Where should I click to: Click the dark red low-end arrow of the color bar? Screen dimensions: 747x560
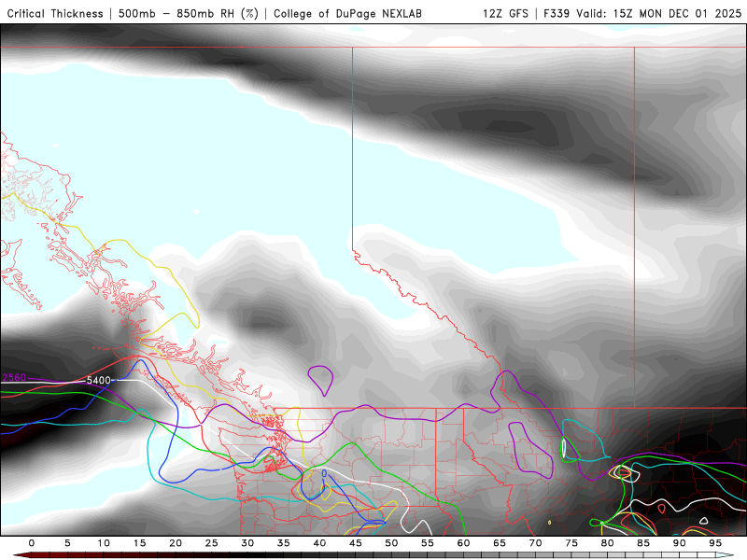[21, 555]
